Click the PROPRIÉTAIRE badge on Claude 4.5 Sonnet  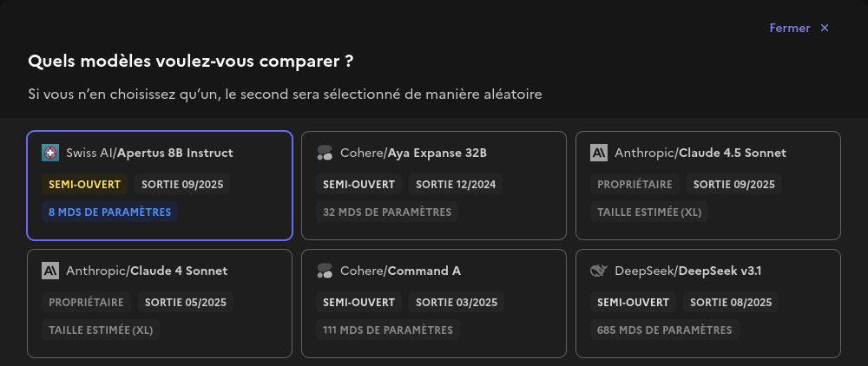pyautogui.click(x=634, y=184)
